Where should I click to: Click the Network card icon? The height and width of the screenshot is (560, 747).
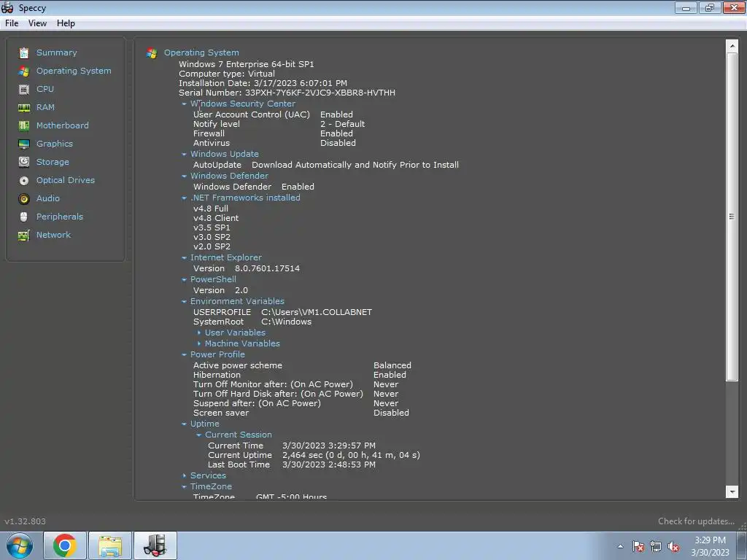click(24, 236)
